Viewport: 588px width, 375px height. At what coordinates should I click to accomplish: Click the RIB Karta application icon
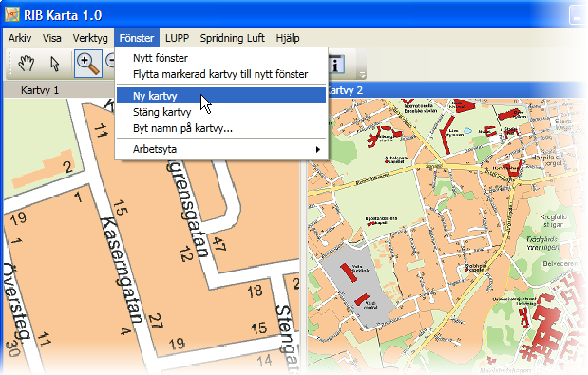point(12,15)
